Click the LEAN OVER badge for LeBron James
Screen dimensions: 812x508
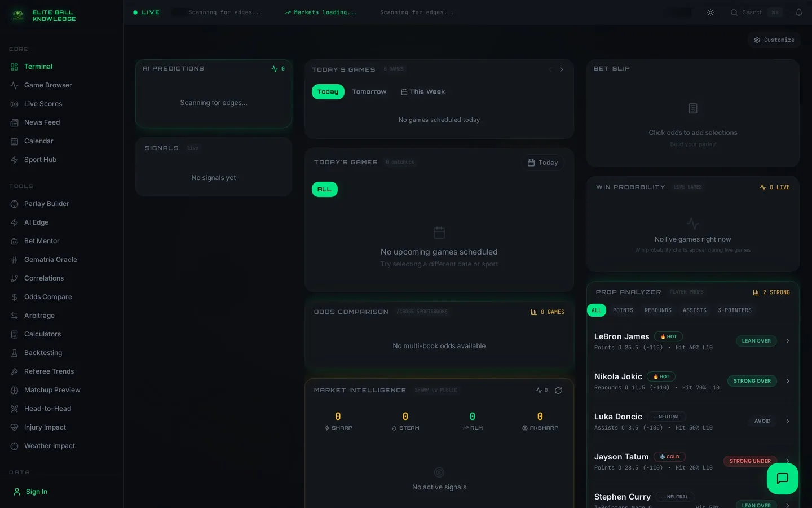tap(756, 341)
